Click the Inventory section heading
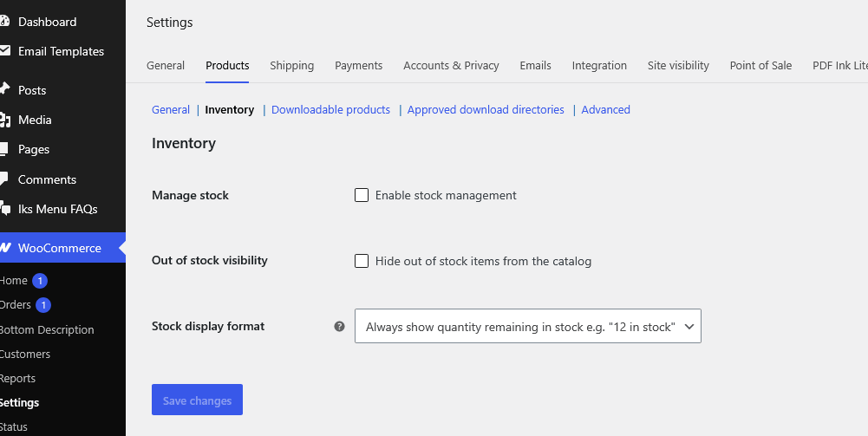 pyautogui.click(x=184, y=143)
